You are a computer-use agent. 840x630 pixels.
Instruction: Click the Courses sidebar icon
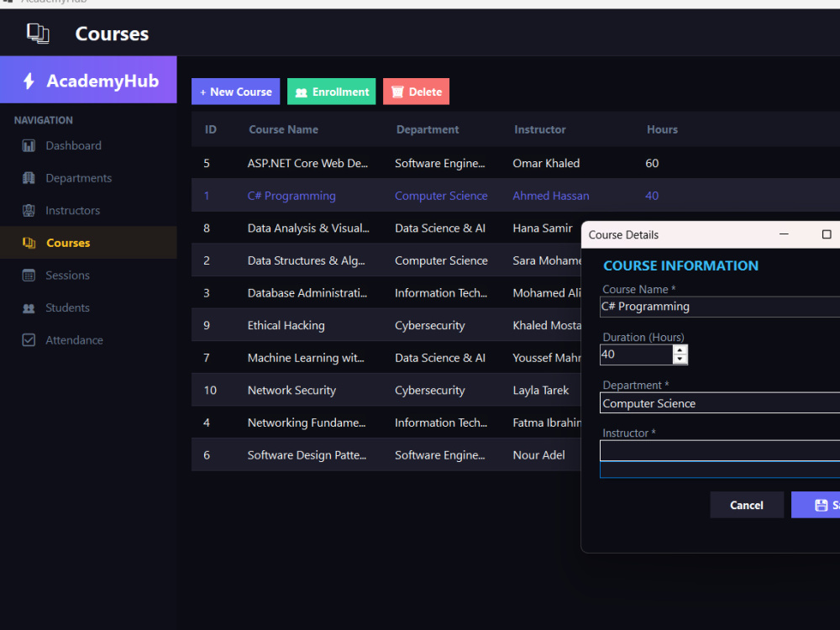pos(29,243)
